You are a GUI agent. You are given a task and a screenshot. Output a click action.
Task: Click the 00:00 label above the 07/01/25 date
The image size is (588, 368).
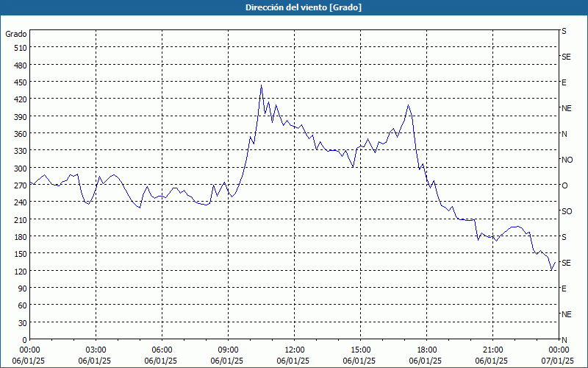(x=559, y=350)
